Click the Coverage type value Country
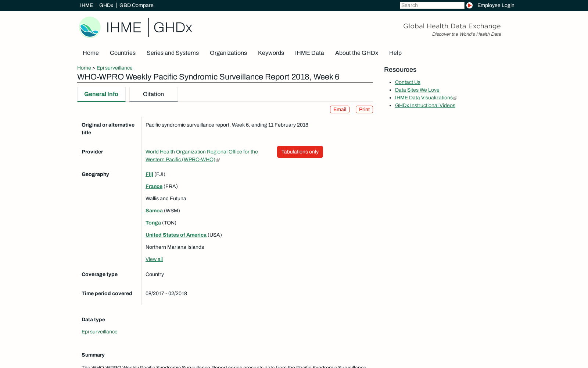This screenshot has width=588, height=368. pos(155,274)
